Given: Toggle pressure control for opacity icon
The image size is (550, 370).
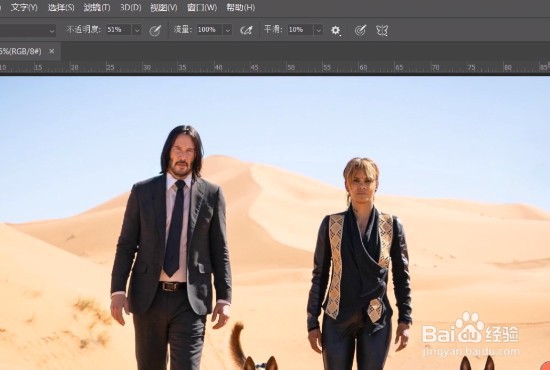Looking at the screenshot, I should (155, 31).
